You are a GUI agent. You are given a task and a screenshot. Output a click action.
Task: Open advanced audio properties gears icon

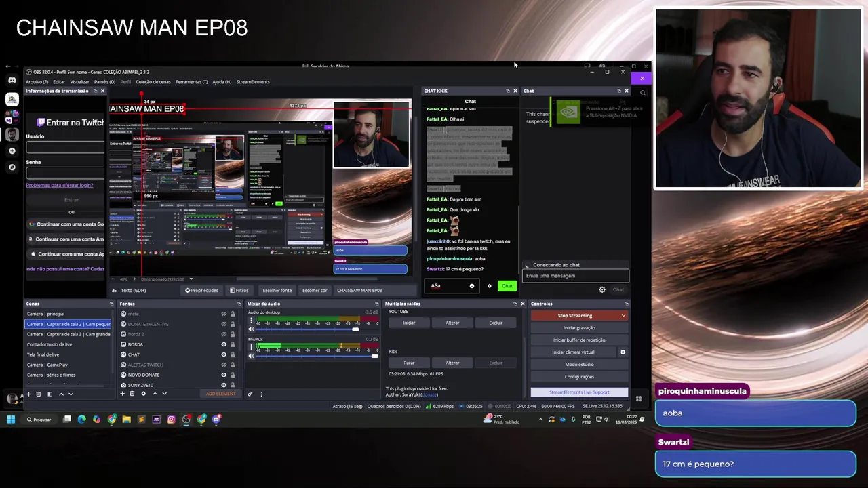tap(250, 394)
